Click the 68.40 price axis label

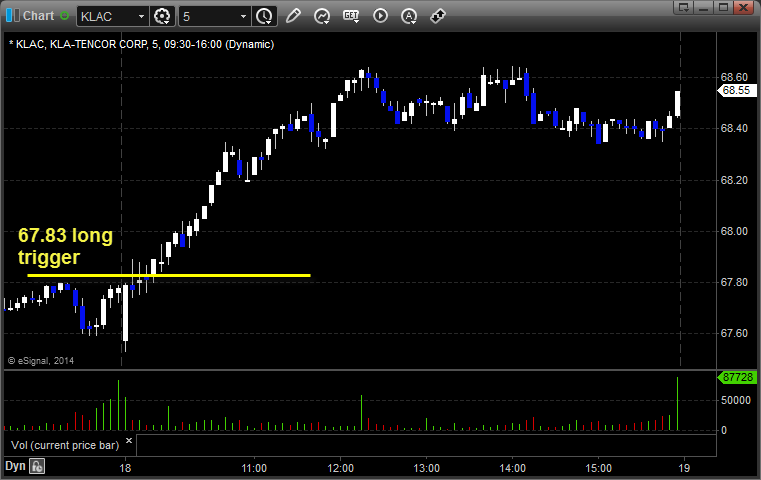pos(734,128)
